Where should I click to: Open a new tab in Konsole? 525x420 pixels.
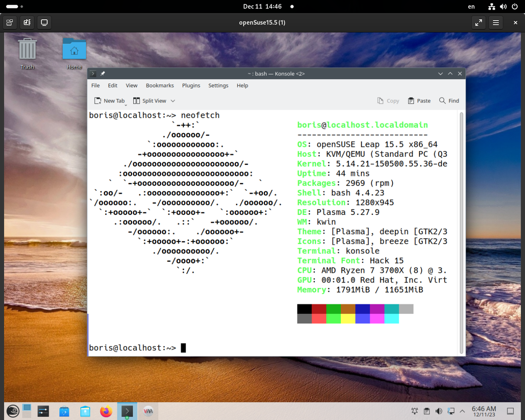pos(109,101)
